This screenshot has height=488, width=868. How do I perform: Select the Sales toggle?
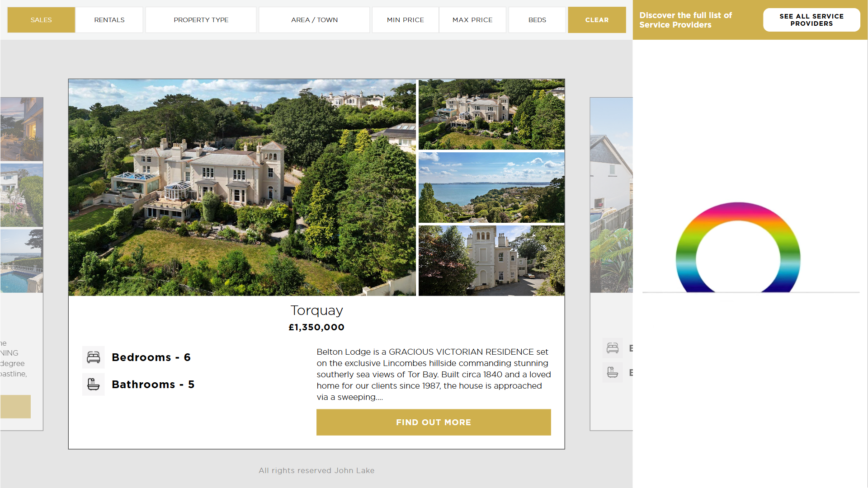[x=41, y=20]
